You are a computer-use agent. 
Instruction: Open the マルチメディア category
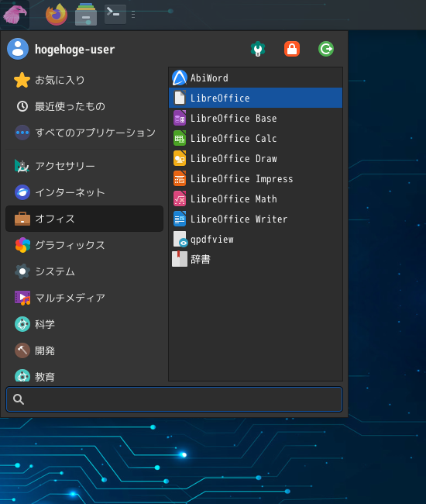[84, 298]
